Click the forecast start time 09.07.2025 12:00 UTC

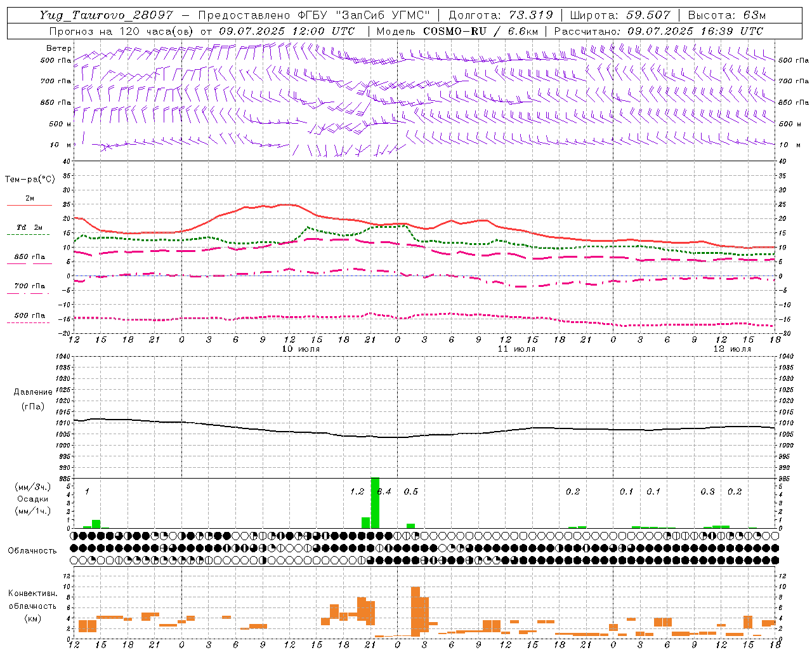pyautogui.click(x=286, y=31)
